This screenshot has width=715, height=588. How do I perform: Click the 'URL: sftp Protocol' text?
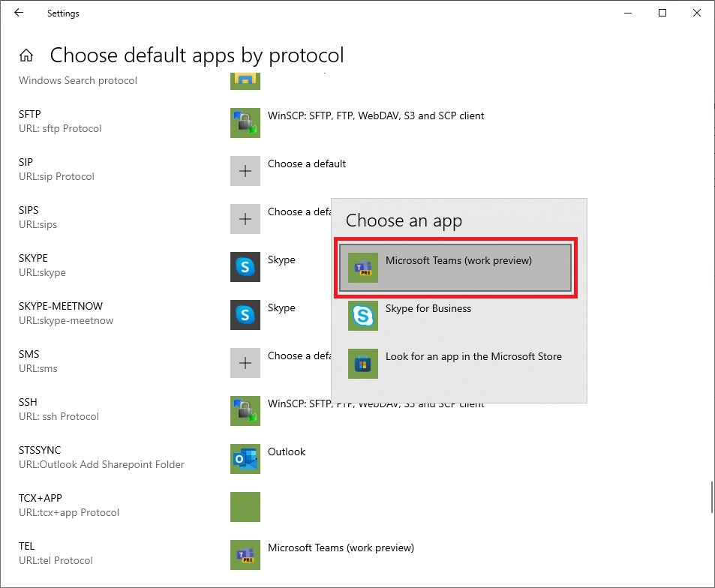(60, 128)
